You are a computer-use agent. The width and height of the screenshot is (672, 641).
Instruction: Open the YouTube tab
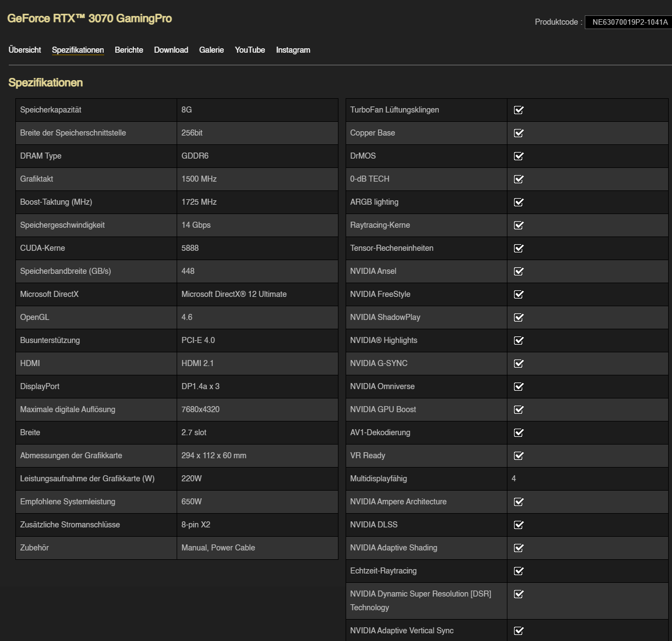(250, 50)
